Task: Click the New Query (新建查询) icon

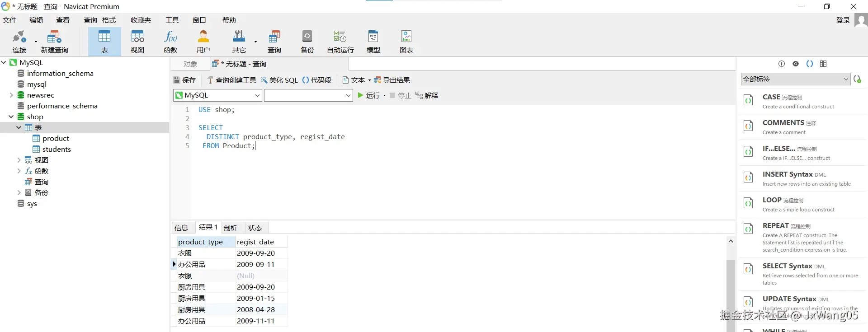Action: [x=54, y=42]
